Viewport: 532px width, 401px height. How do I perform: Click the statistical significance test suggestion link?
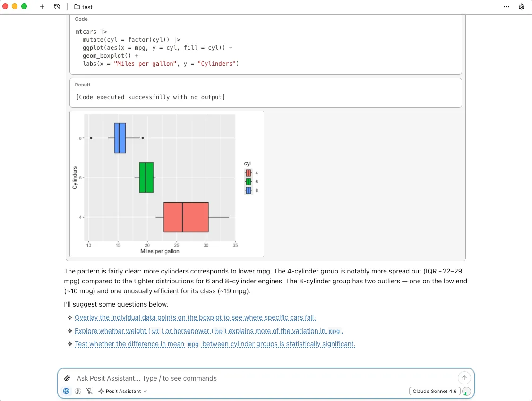click(x=215, y=344)
